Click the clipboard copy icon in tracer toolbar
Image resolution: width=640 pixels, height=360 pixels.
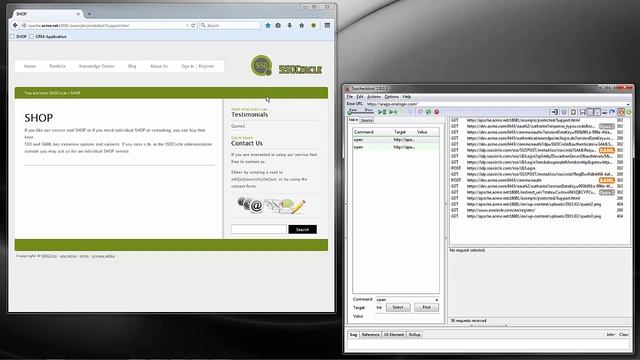tap(573, 112)
